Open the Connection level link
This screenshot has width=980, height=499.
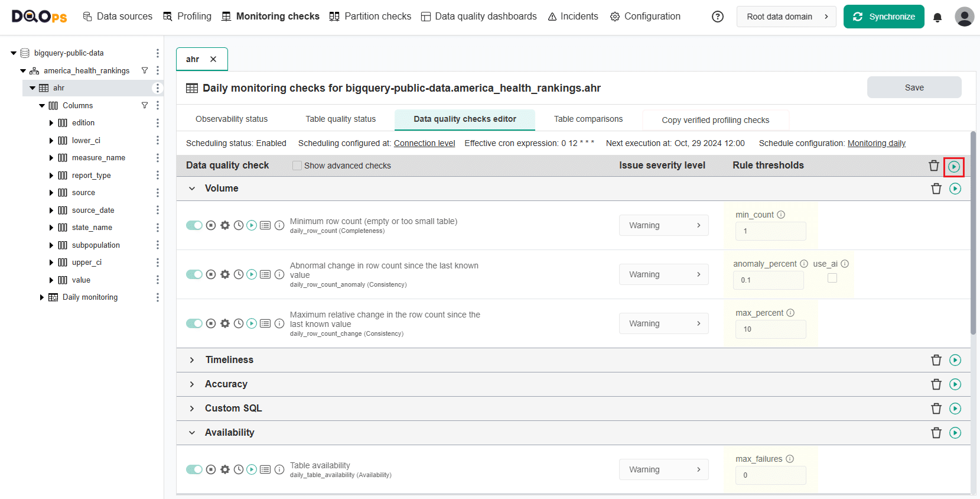424,143
